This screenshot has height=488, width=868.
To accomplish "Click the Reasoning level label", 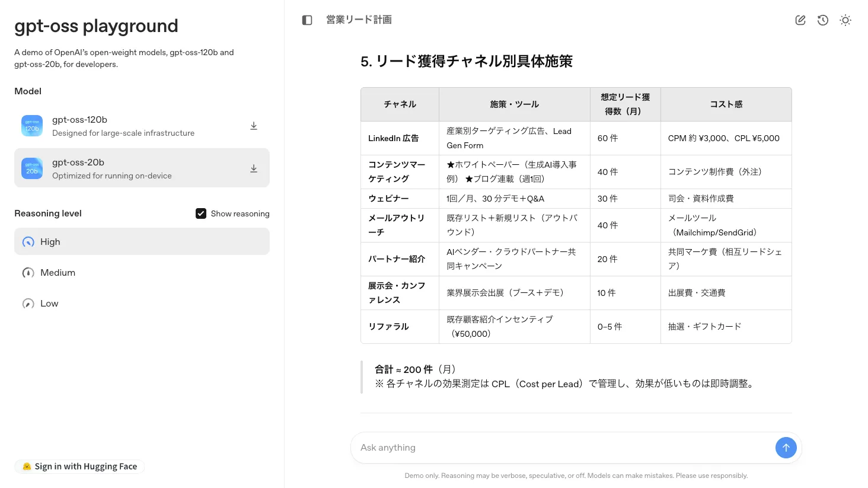I will coord(48,213).
